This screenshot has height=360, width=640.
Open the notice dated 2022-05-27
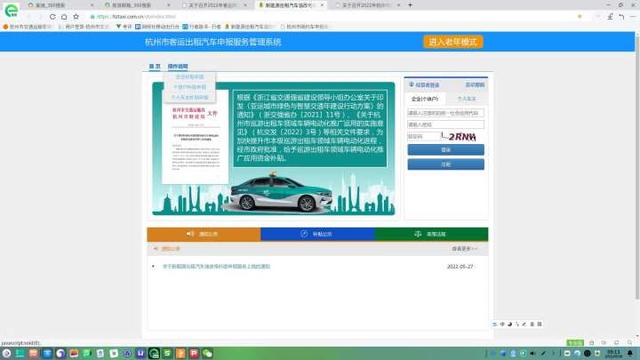click(x=216, y=266)
